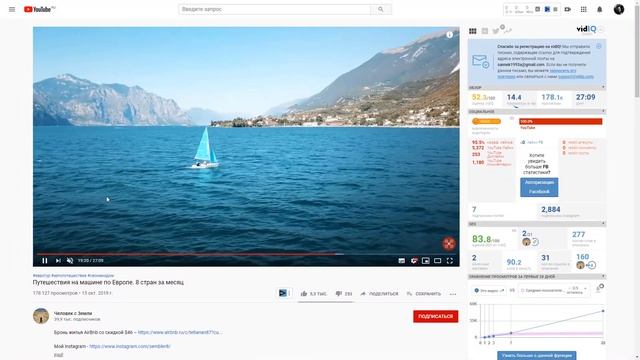Click the 178.1k views value
Screen dimensions: 640x360
click(552, 97)
